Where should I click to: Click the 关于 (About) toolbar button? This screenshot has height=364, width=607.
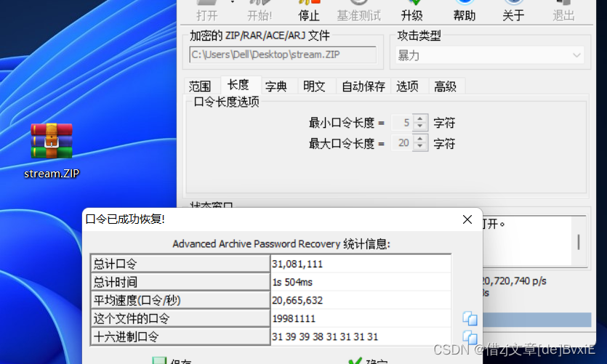pyautogui.click(x=513, y=11)
